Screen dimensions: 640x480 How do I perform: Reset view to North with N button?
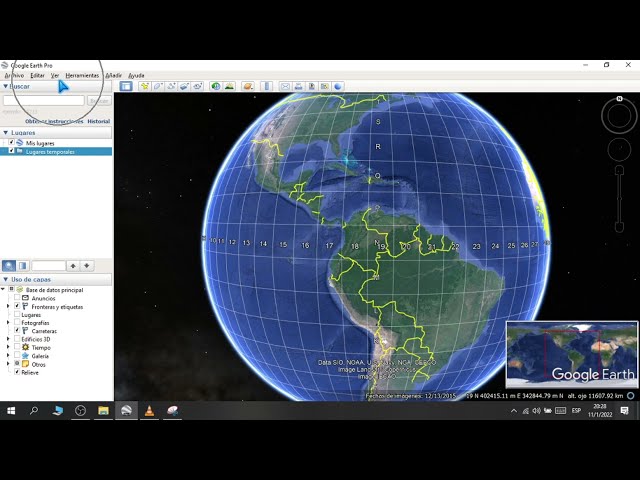[619, 99]
